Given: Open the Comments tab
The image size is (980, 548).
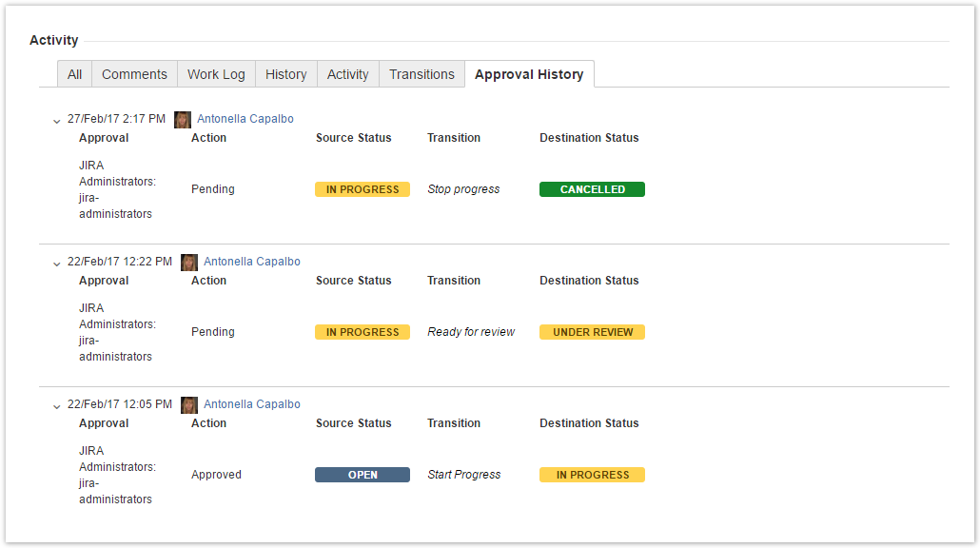Looking at the screenshot, I should tap(134, 74).
